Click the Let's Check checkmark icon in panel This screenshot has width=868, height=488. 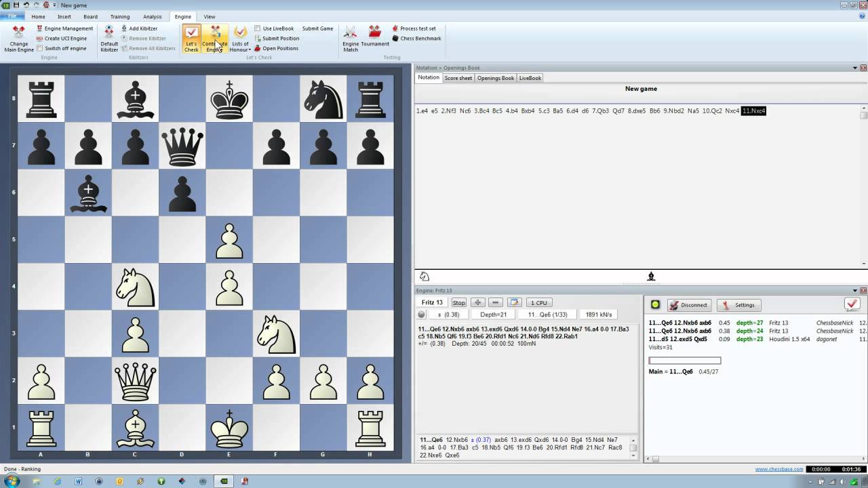[x=852, y=304]
